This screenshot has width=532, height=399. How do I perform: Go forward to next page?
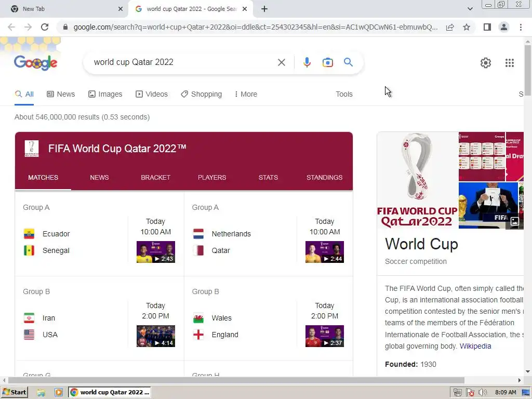(x=28, y=27)
